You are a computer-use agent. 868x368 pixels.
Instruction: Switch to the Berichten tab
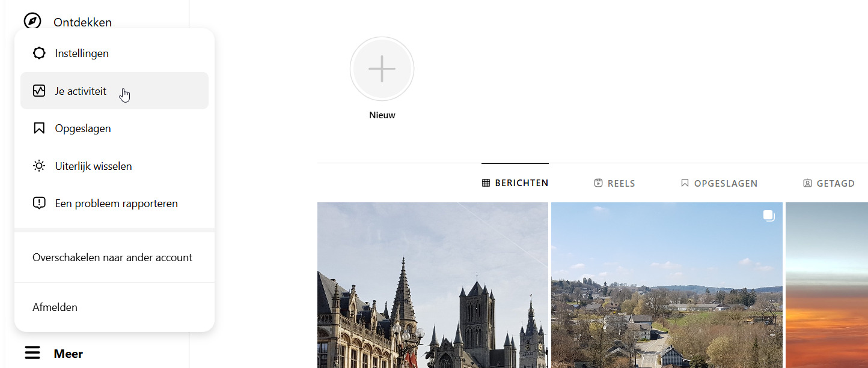click(515, 183)
